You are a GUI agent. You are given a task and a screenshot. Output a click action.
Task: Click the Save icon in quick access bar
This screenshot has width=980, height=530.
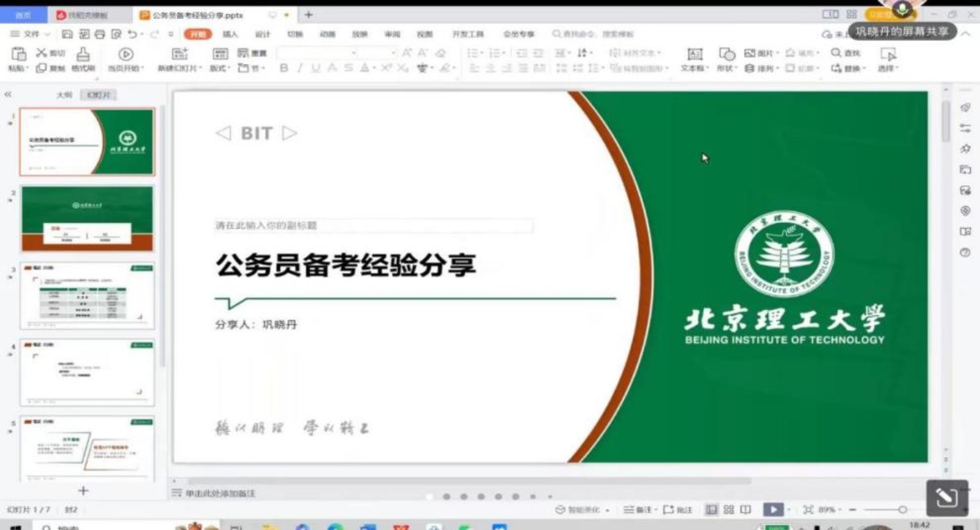pos(67,34)
